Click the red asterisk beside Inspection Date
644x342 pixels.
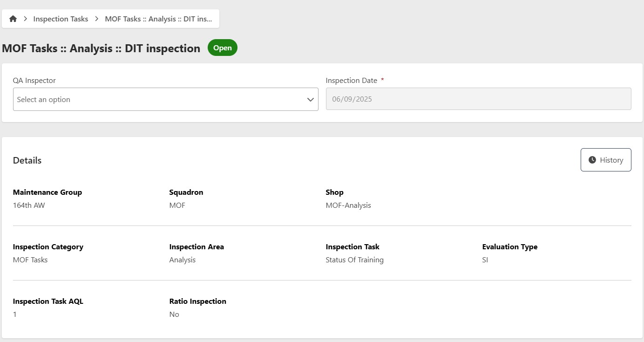[x=382, y=80]
